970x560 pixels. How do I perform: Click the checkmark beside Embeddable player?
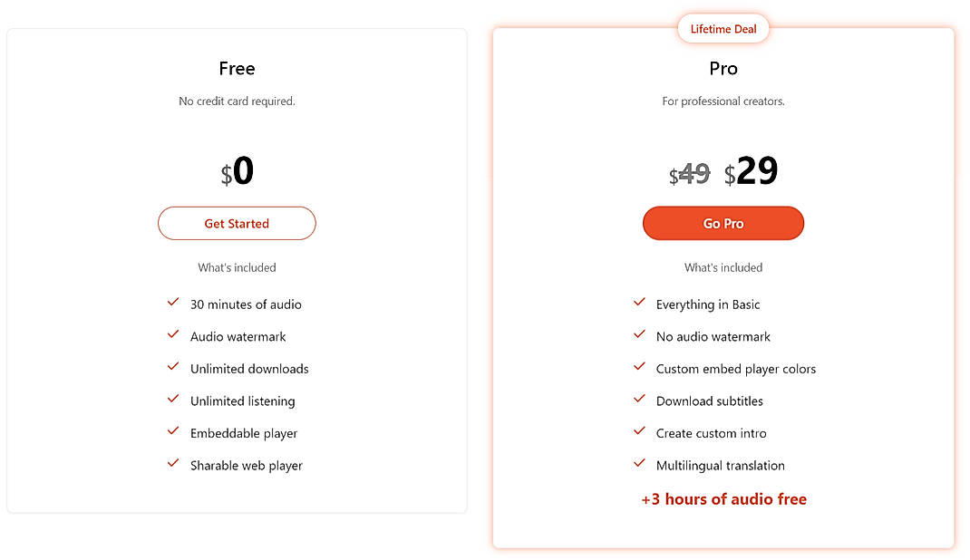click(173, 431)
